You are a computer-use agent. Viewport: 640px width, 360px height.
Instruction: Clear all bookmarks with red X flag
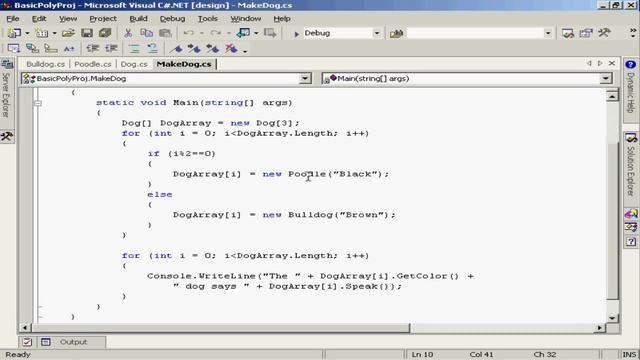click(x=231, y=49)
